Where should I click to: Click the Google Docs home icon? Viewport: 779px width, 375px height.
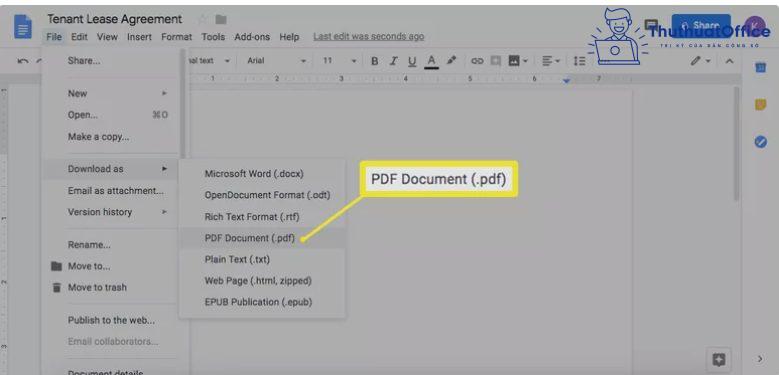click(23, 27)
